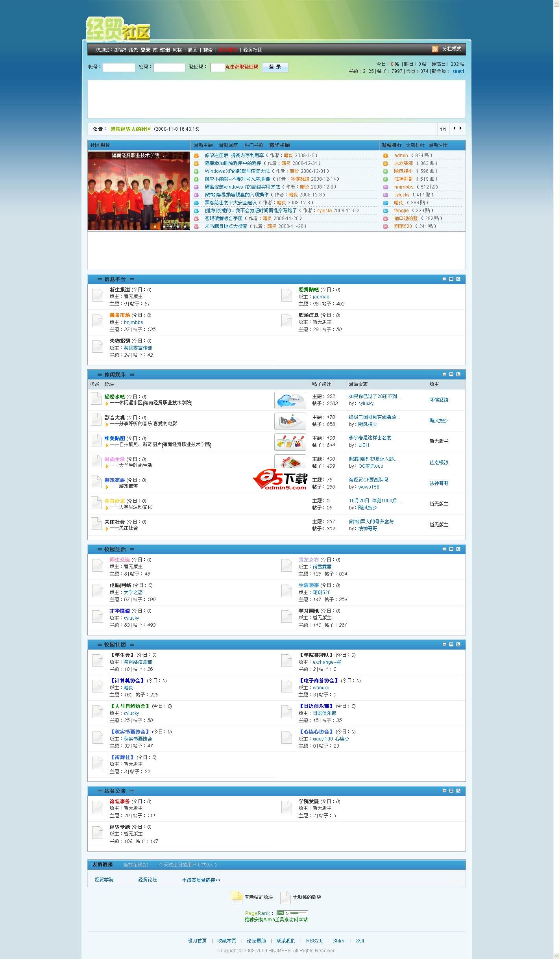Click the 唯美贴图 photo board image

pyautogui.click(x=290, y=442)
